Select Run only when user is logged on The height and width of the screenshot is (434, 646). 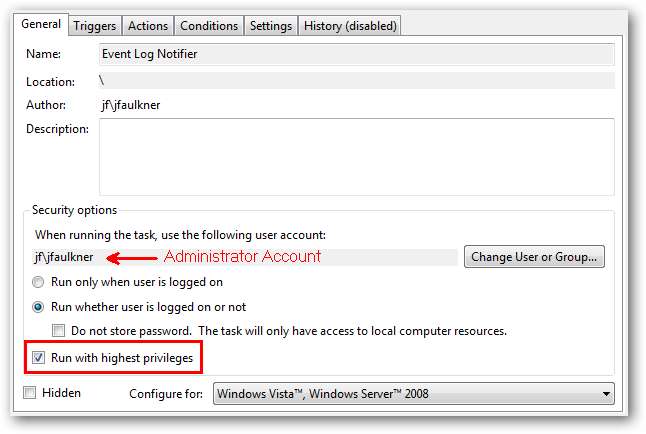(40, 281)
